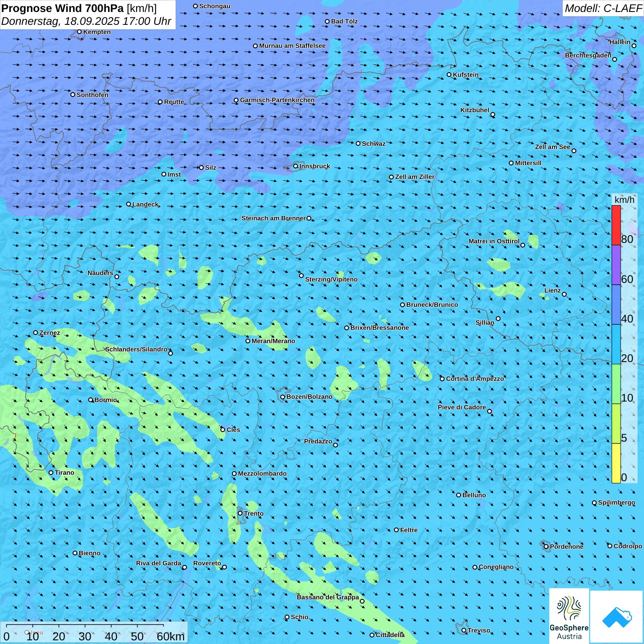The height and width of the screenshot is (644, 644).
Task: Select the purple 60–80 km/h legend color
Action: (616, 265)
